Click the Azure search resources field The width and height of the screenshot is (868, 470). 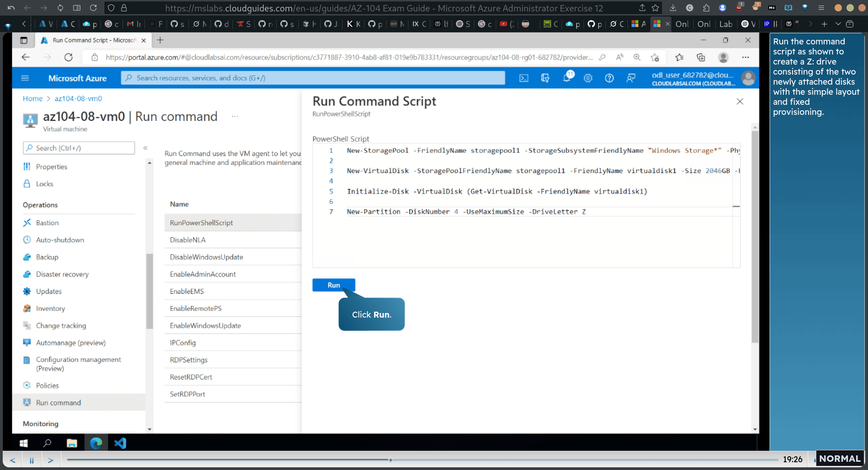point(313,78)
